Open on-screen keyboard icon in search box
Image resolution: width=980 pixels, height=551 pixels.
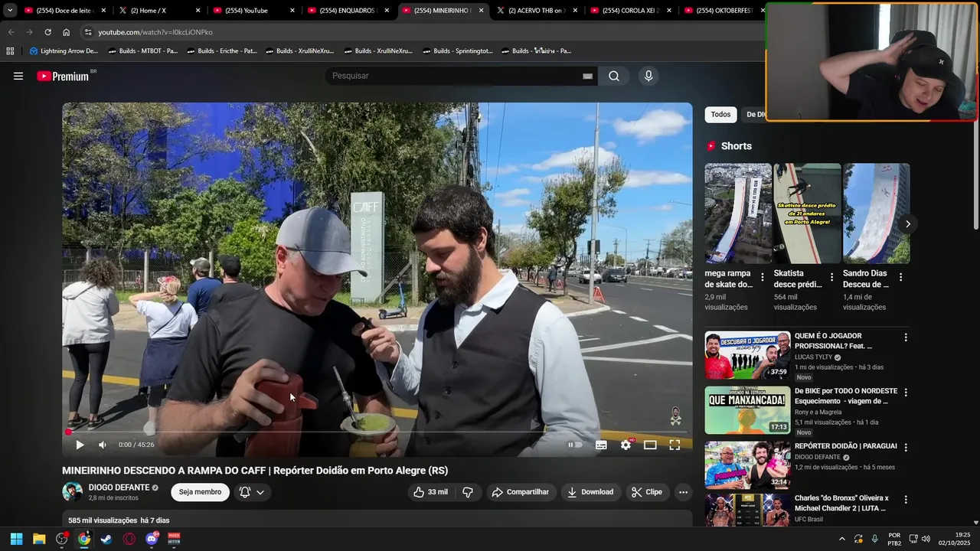(587, 77)
